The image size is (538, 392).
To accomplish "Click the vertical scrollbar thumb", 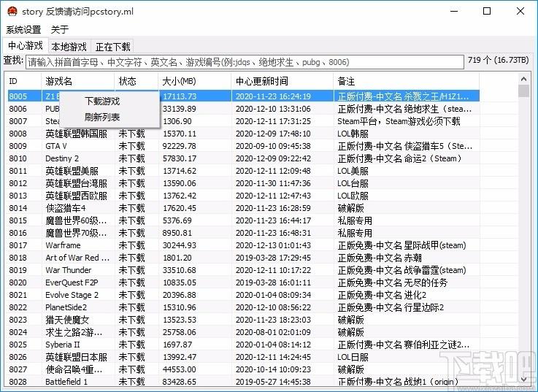I will 523,91.
